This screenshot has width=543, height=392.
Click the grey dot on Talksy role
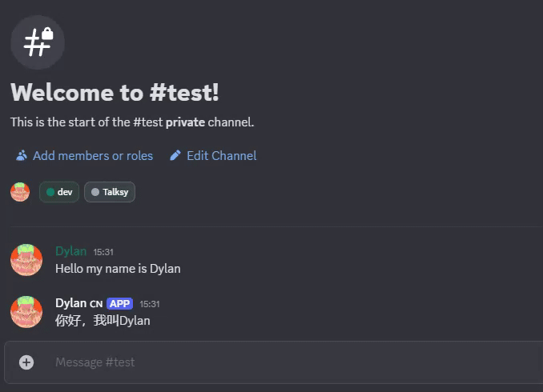[95, 192]
